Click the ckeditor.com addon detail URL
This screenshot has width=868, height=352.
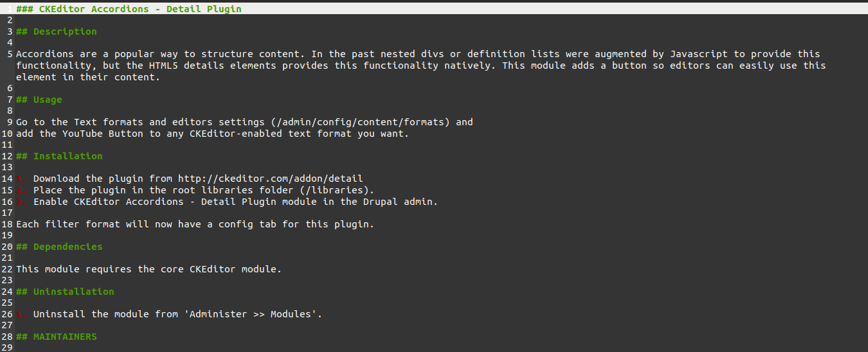click(270, 179)
